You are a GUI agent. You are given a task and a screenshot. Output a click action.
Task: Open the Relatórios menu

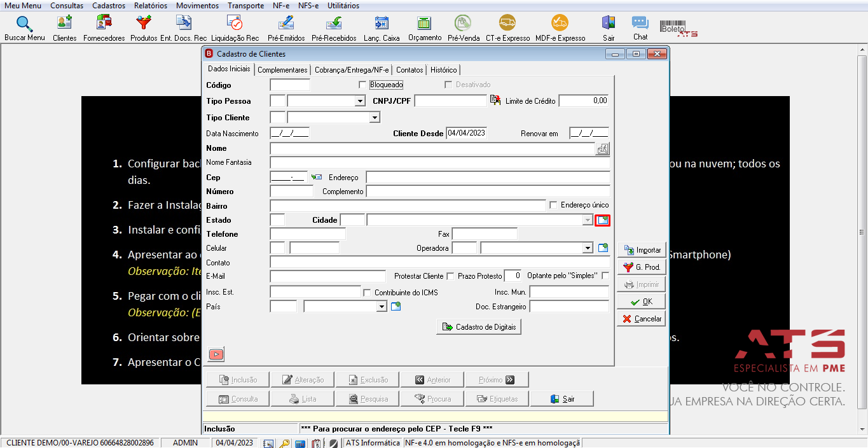(x=151, y=5)
